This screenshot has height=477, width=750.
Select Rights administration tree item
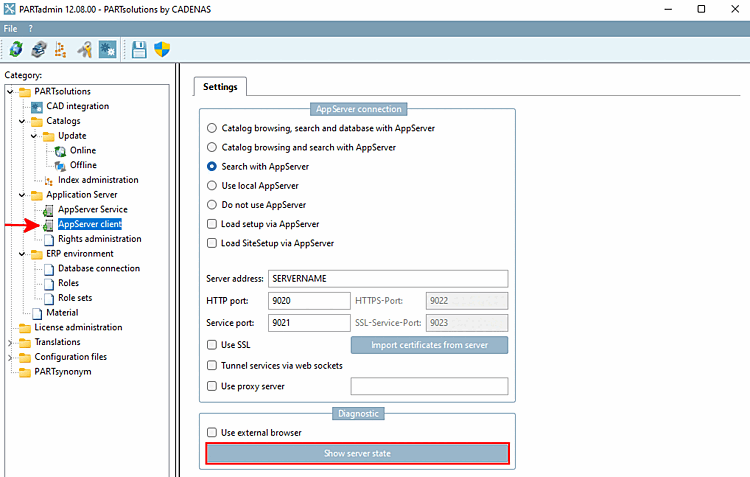click(x=99, y=239)
